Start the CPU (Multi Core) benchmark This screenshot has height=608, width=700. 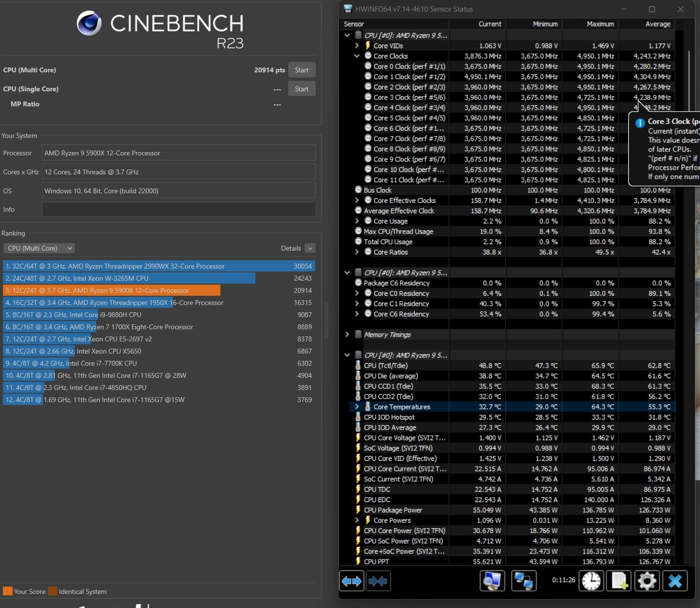pos(301,70)
